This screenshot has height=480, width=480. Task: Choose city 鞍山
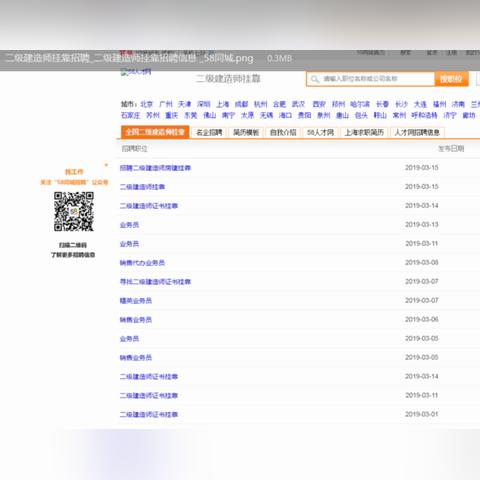[380, 115]
